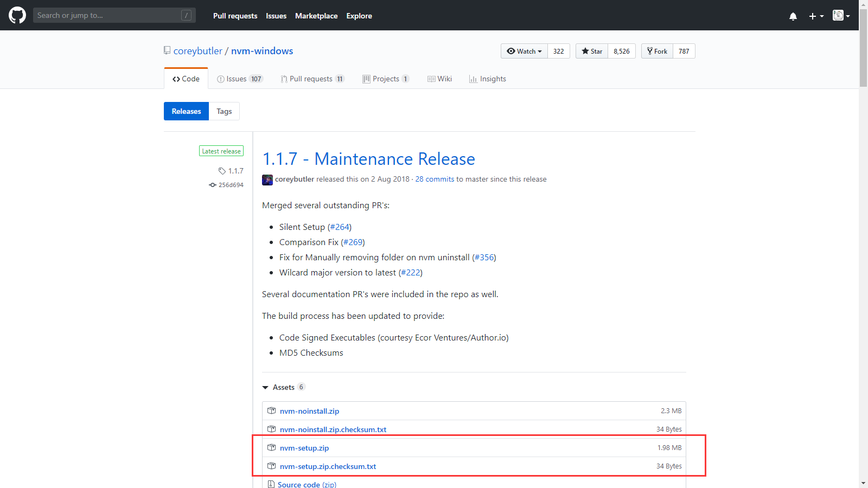Click the package icon beside nvm-setup.zip.checksum.txt
The height and width of the screenshot is (488, 868).
coord(272,466)
